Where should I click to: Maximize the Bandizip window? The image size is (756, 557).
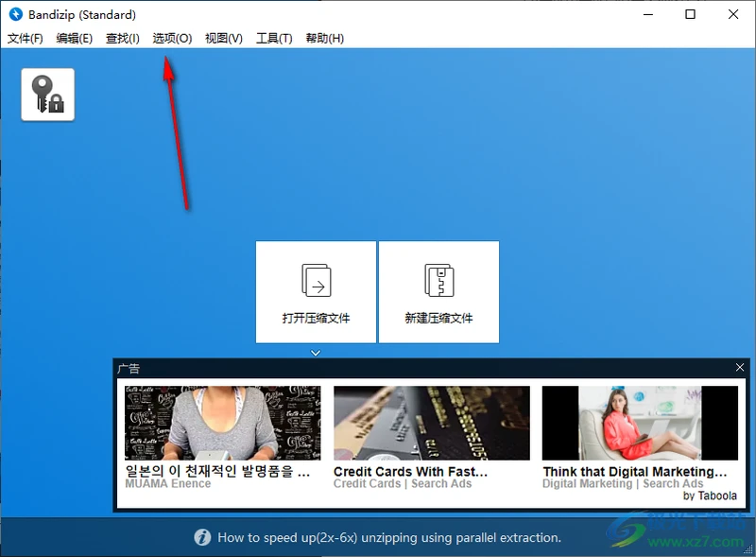[690, 14]
